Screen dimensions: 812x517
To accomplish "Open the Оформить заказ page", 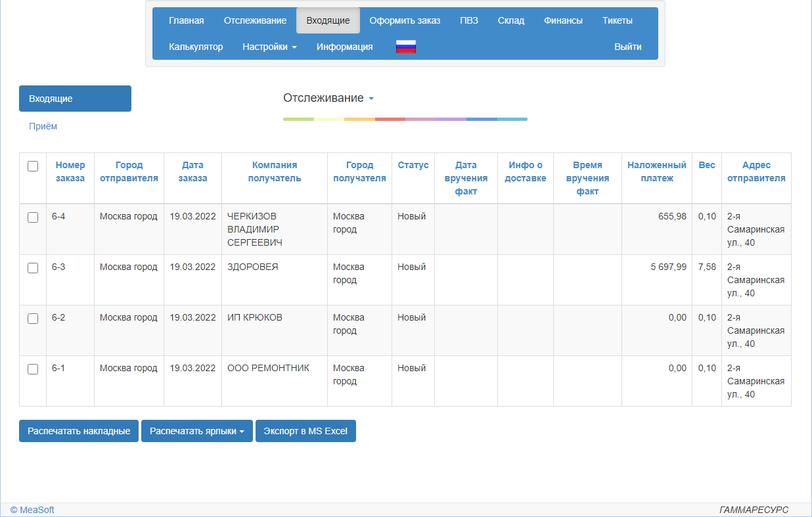I will pos(405,20).
